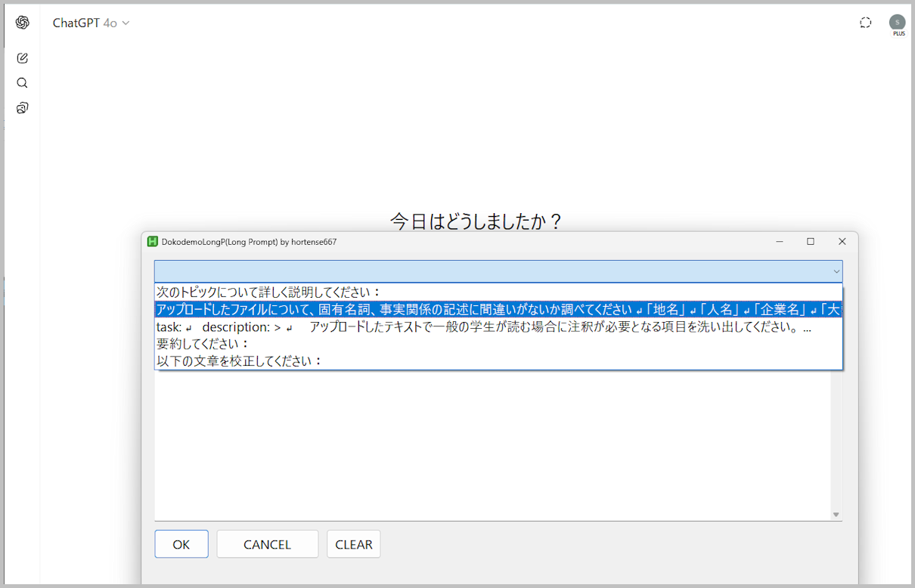Open the library images icon in sidebar
Image resolution: width=915 pixels, height=588 pixels.
tap(22, 108)
